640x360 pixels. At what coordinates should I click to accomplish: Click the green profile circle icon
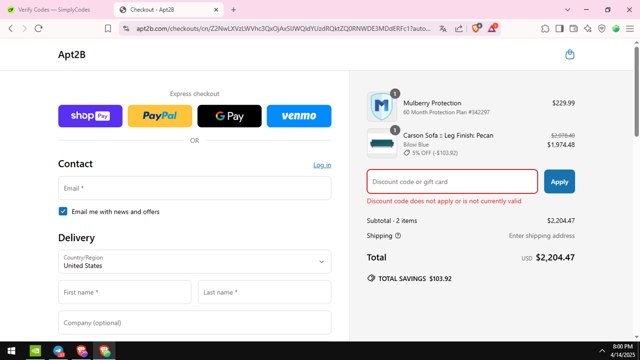[x=616, y=29]
